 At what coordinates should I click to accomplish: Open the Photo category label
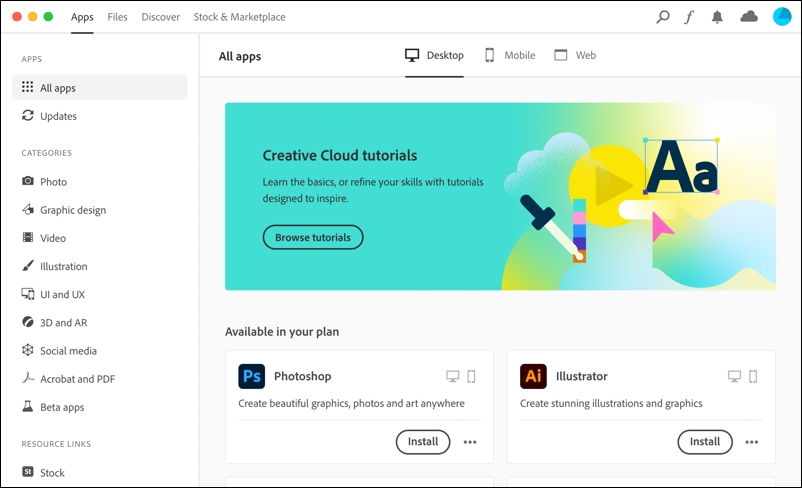point(54,182)
